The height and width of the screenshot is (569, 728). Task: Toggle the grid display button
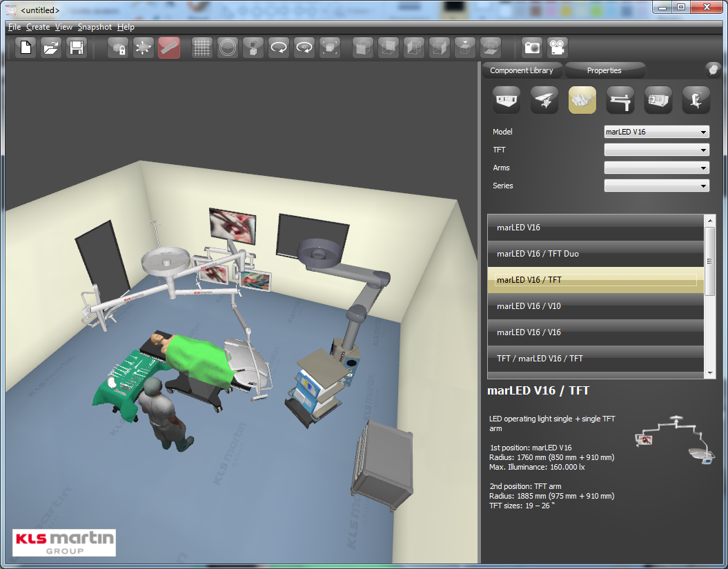click(x=201, y=48)
